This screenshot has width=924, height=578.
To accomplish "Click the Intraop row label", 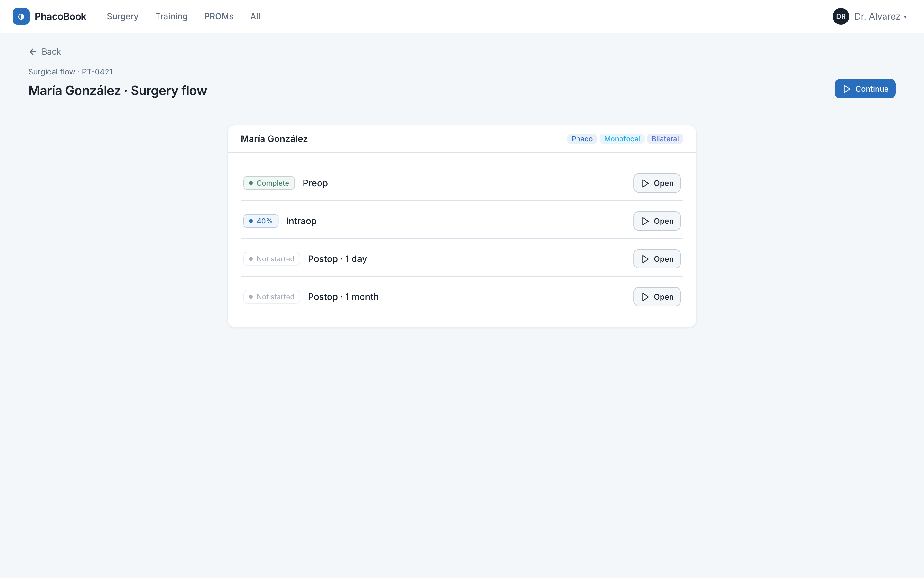I will click(x=301, y=221).
